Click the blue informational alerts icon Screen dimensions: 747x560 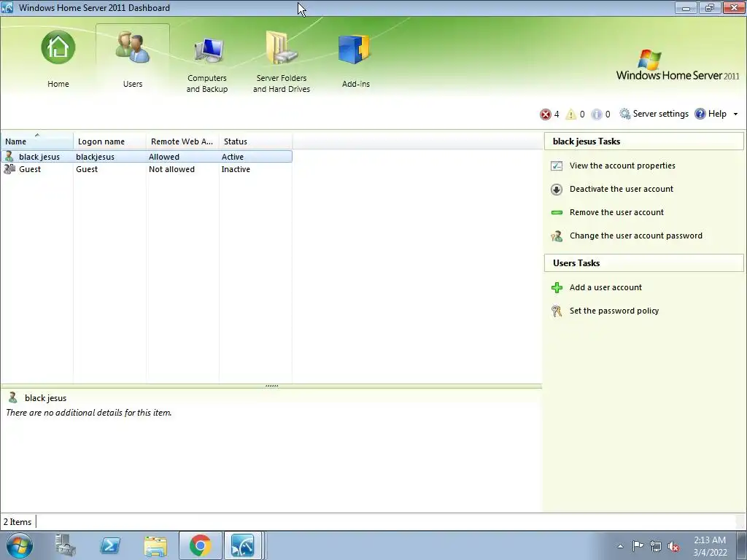coord(597,114)
